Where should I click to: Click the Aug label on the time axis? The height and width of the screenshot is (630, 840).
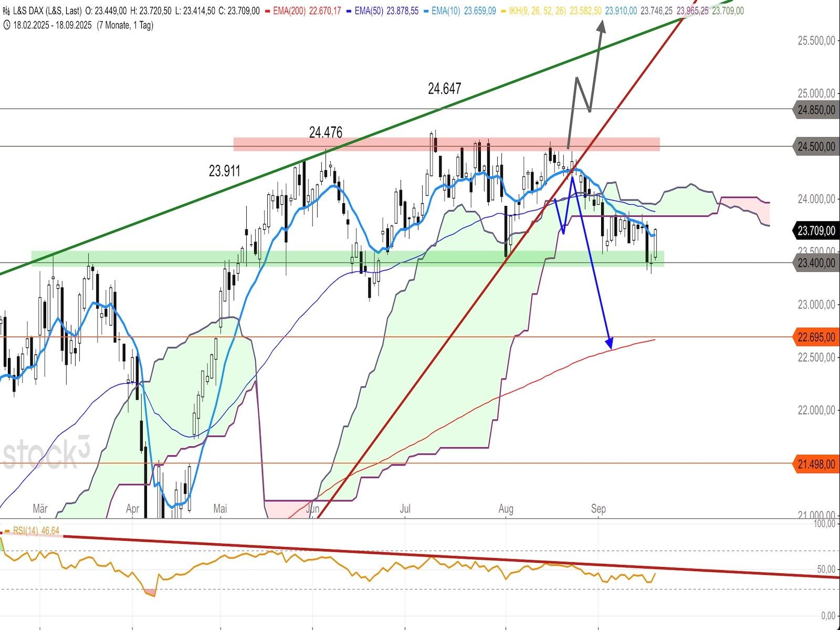pos(506,509)
